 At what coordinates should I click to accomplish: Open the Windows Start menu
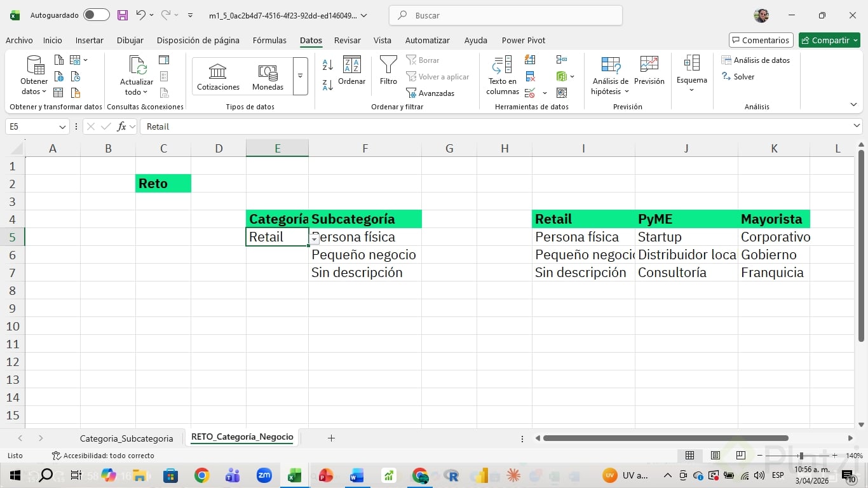pos(15,475)
